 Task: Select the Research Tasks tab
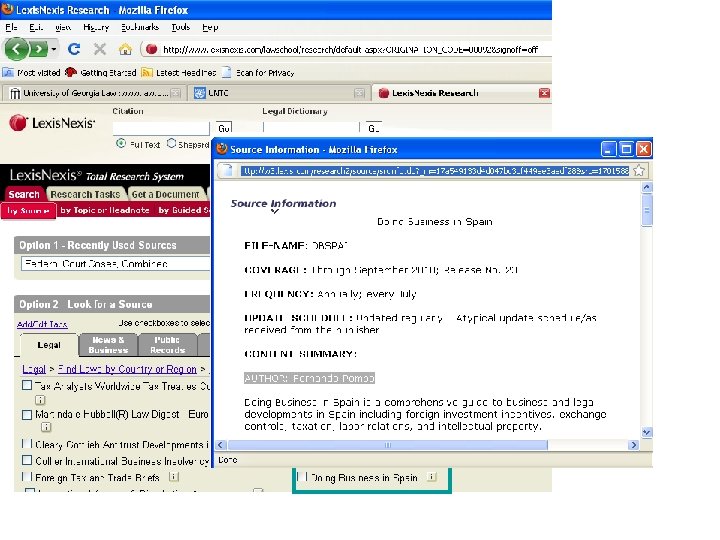click(85, 194)
